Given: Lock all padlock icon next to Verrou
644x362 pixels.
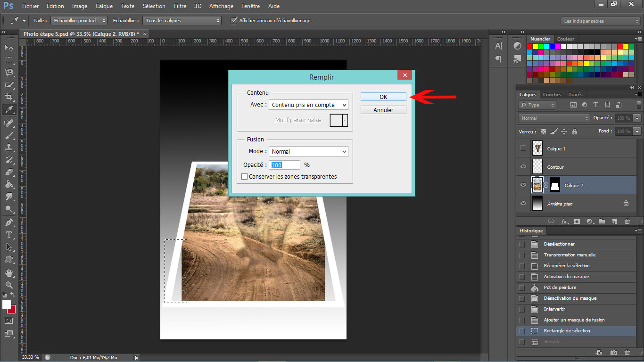Looking at the screenshot, I should [574, 132].
